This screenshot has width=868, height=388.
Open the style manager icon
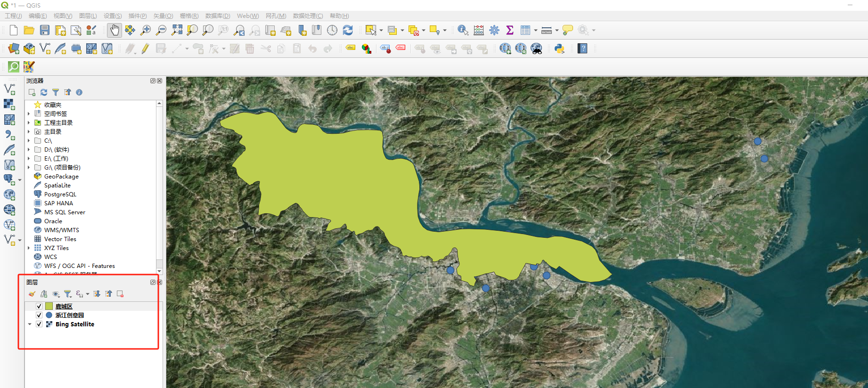click(91, 30)
